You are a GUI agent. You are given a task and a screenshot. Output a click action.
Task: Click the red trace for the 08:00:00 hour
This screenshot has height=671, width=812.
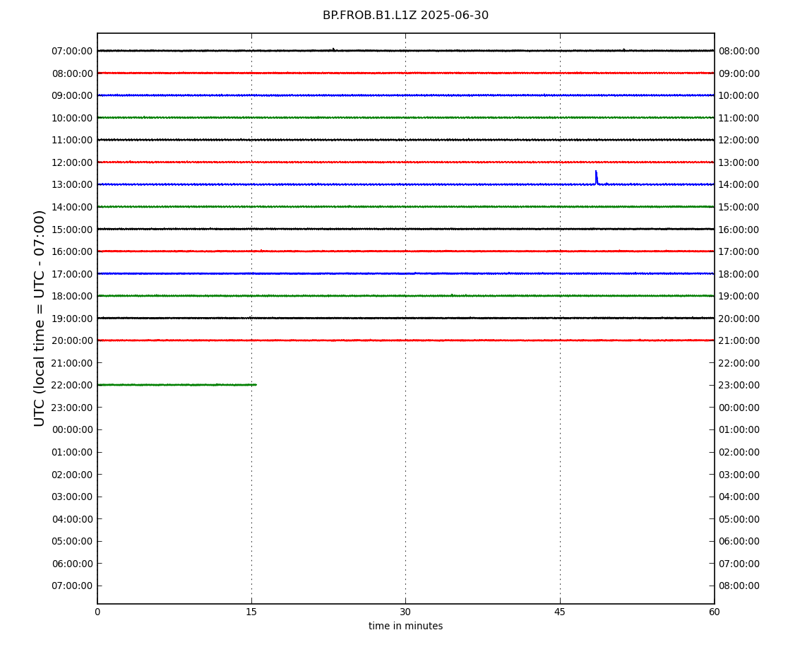[x=405, y=73]
